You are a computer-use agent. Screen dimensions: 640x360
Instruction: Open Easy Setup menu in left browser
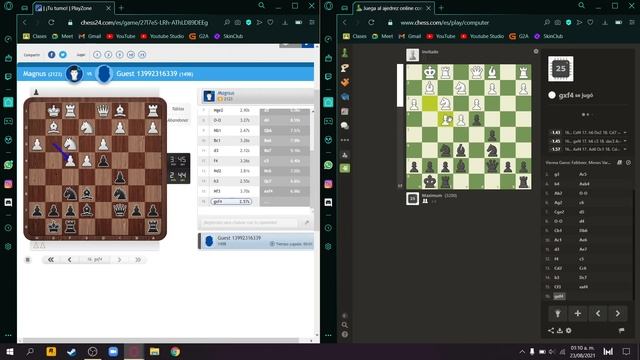pos(312,22)
